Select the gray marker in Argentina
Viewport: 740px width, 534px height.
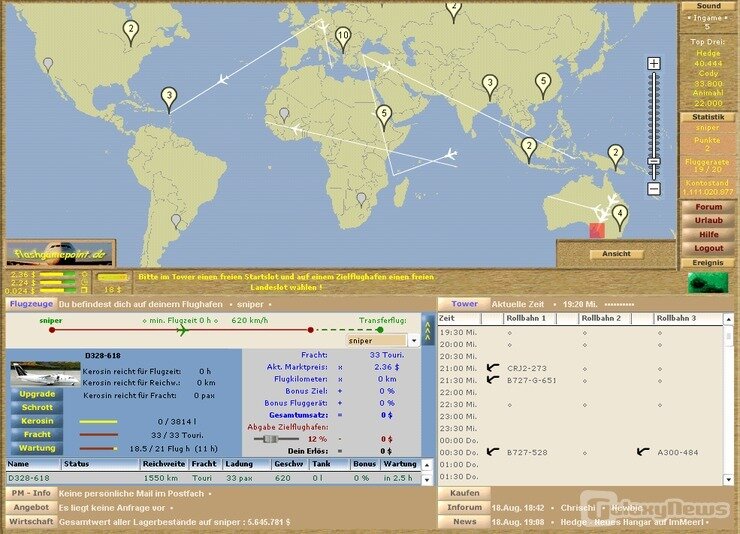[176, 221]
